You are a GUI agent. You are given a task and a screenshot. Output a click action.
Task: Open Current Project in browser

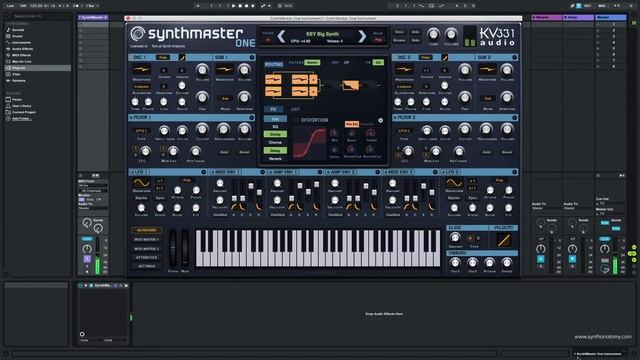(24, 112)
